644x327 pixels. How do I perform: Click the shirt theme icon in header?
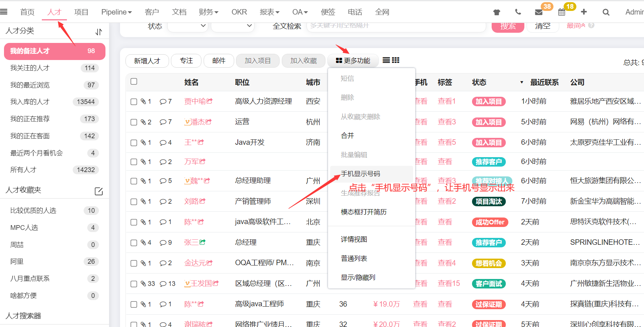tap(497, 12)
